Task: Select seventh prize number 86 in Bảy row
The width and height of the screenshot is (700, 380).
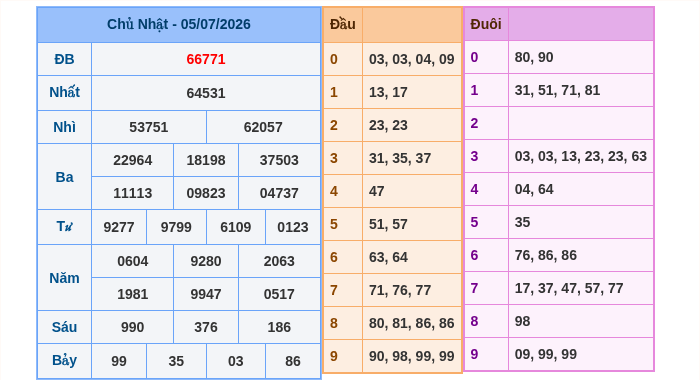Action: [293, 361]
